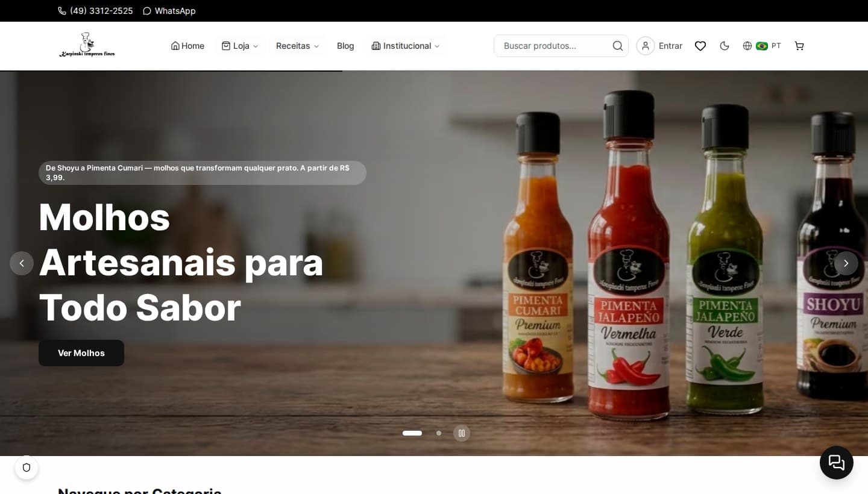This screenshot has height=494, width=868.
Task: Open the Receitas dropdown
Action: tap(297, 46)
